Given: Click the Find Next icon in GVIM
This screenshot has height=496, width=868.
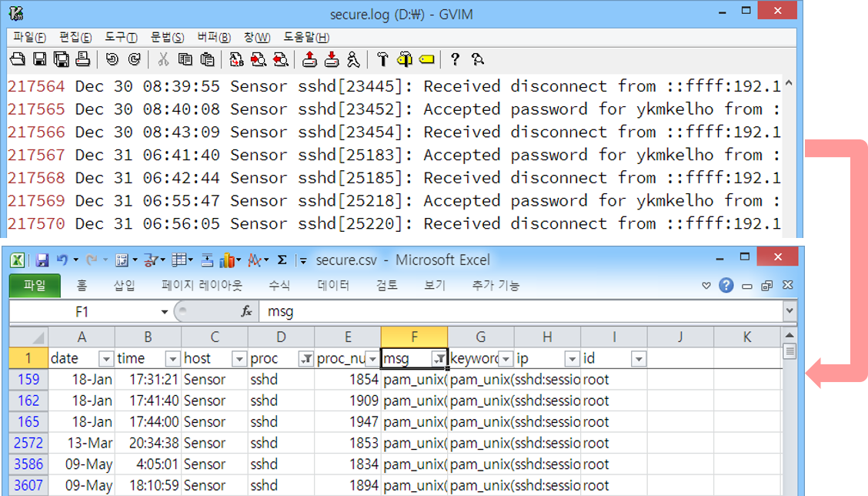Looking at the screenshot, I should pyautogui.click(x=259, y=59).
